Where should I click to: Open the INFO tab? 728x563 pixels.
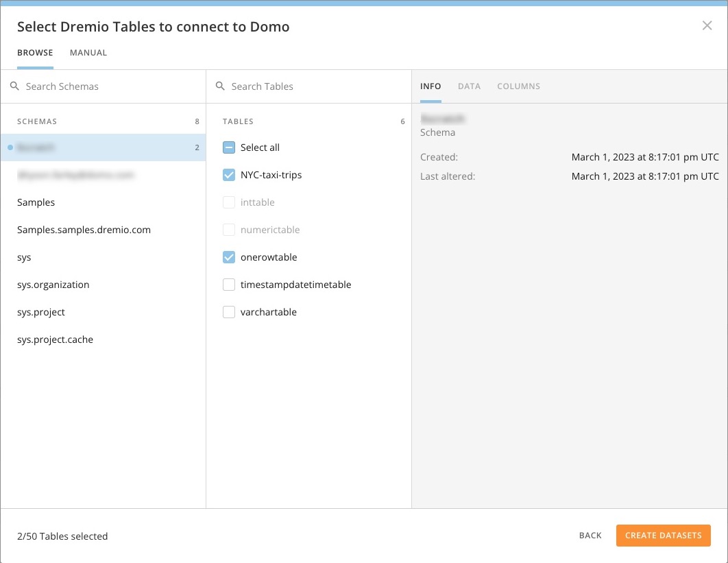(430, 86)
